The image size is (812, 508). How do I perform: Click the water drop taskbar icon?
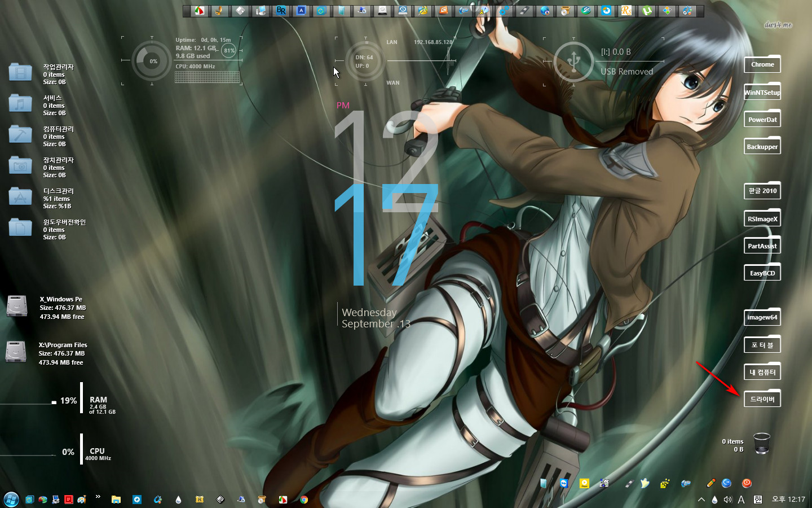click(179, 500)
